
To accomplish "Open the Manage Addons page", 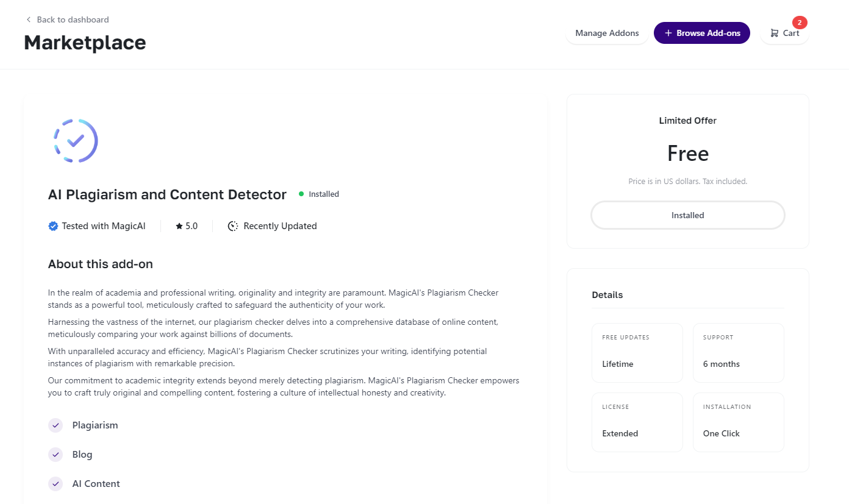I will (607, 33).
